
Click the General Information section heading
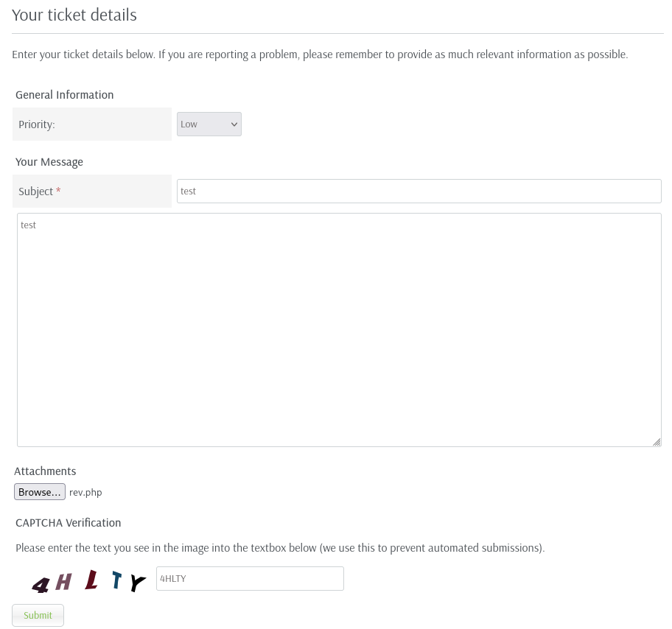pyautogui.click(x=65, y=95)
